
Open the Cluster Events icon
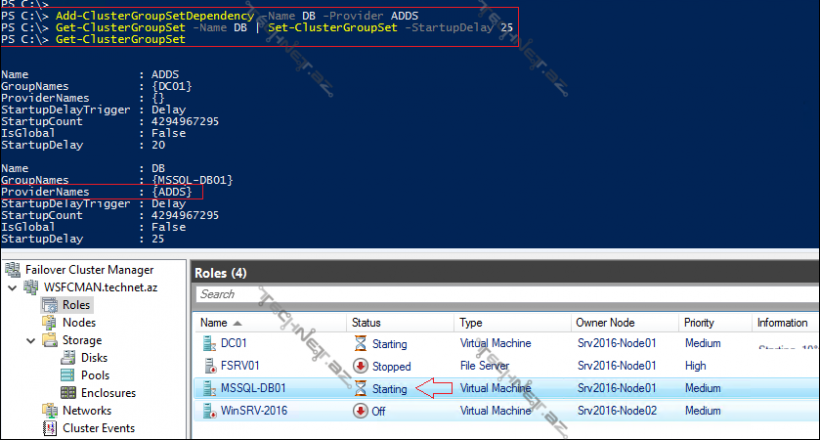click(x=49, y=428)
